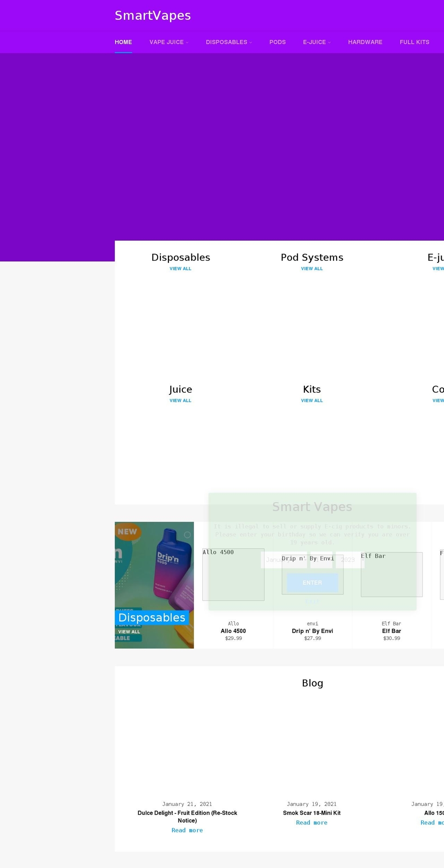Viewport: 444px width, 868px height.
Task: Open the VAPE JUICE menu item
Action: click(x=166, y=42)
